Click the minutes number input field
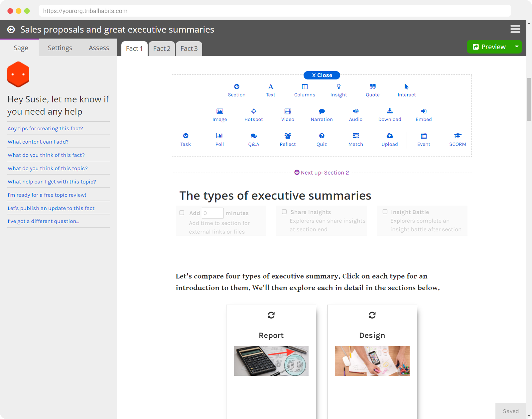 [212, 213]
